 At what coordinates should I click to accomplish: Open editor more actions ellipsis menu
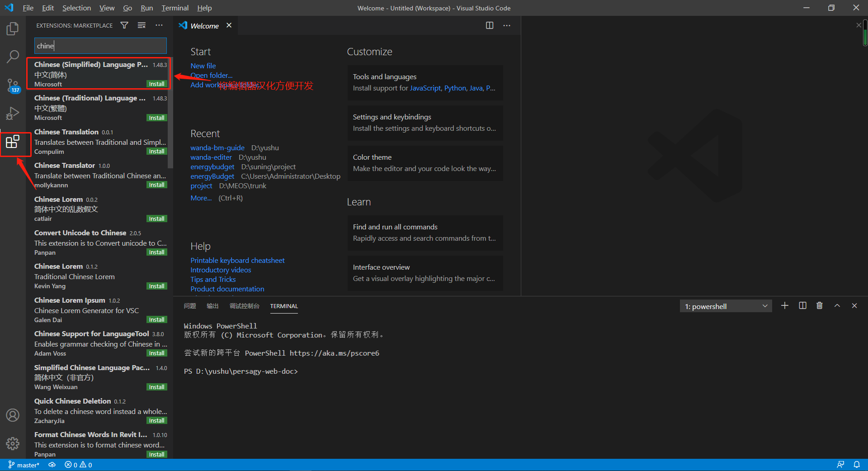point(507,25)
